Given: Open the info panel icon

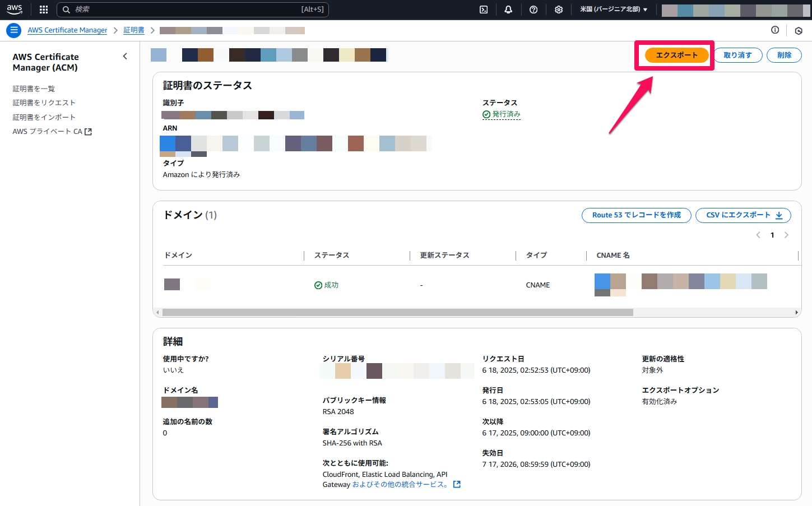Looking at the screenshot, I should coord(775,30).
